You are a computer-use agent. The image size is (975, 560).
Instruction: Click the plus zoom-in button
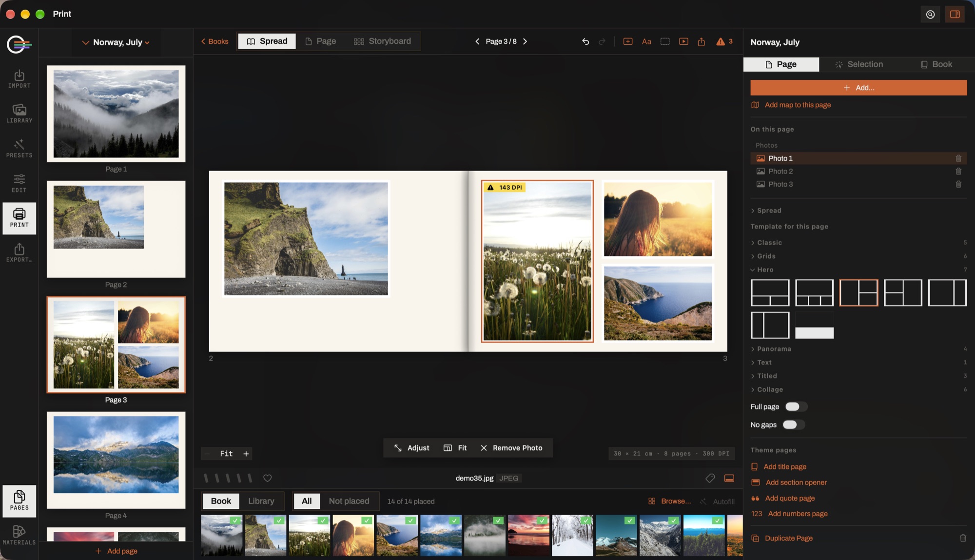click(x=246, y=453)
